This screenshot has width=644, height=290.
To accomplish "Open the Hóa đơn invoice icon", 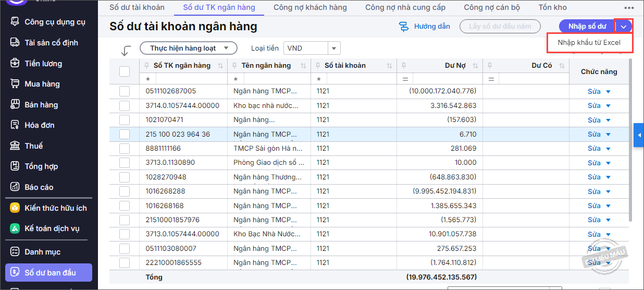I will coord(15,125).
